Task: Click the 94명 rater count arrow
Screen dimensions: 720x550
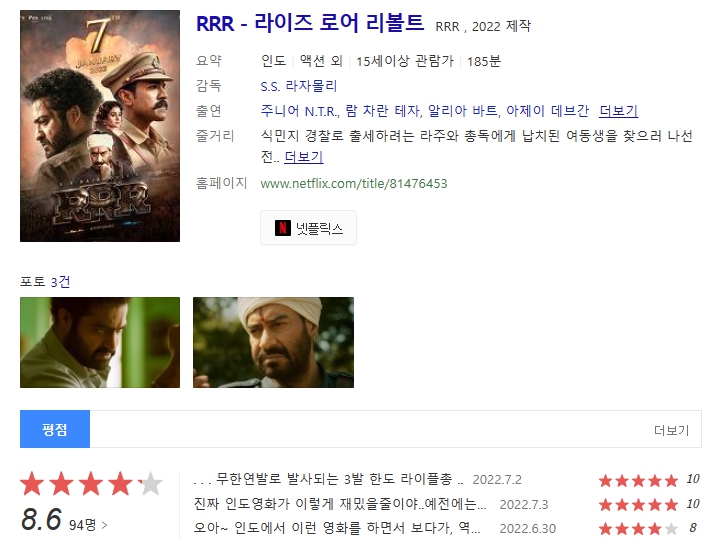Action: (90, 522)
